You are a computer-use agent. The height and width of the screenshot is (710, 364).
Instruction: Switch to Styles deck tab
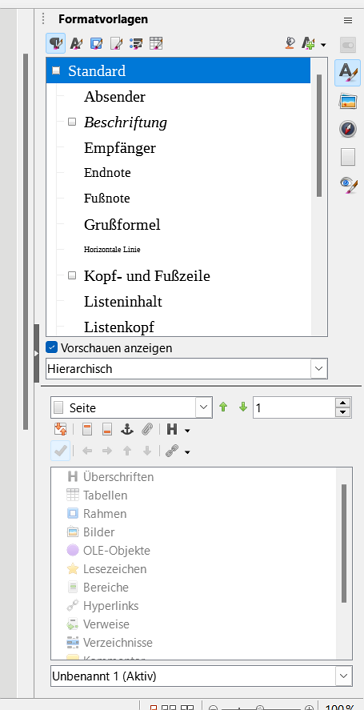point(348,72)
